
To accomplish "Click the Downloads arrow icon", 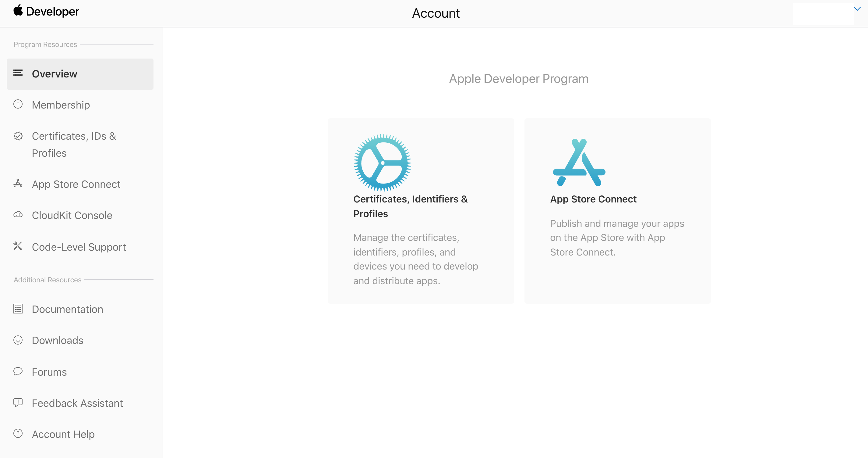I will click(x=18, y=340).
